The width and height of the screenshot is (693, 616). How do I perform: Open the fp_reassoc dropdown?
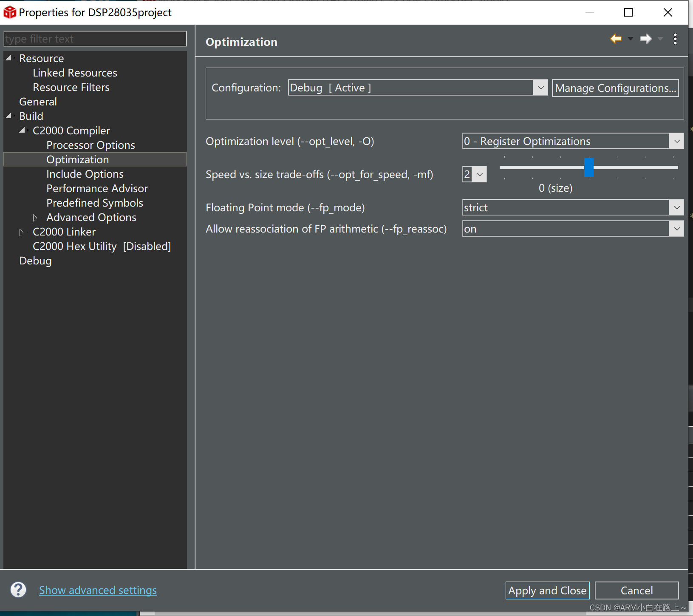(x=676, y=229)
